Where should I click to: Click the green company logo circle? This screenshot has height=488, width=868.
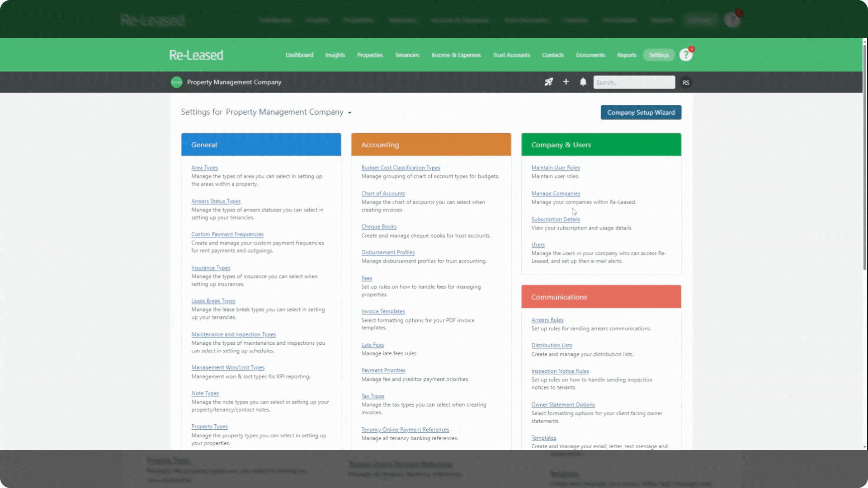(x=176, y=82)
